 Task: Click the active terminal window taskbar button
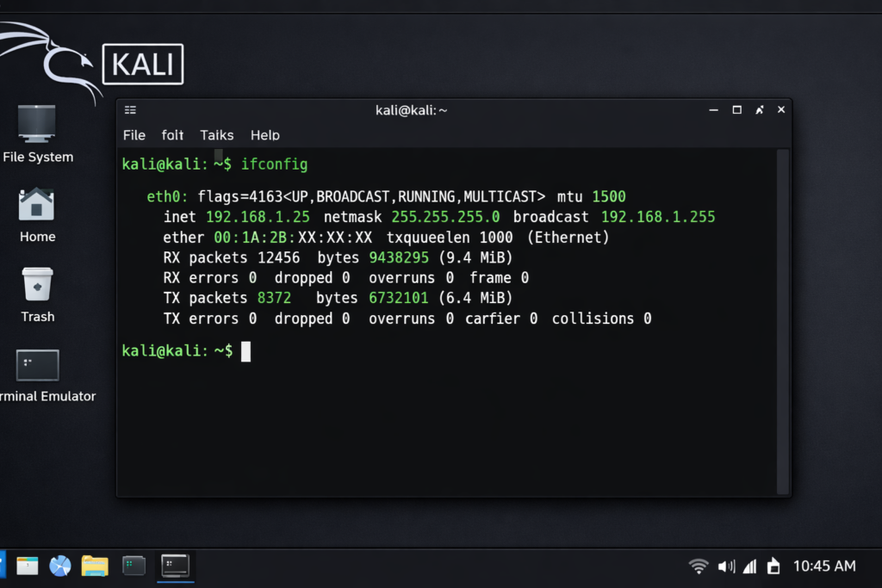pos(176,566)
